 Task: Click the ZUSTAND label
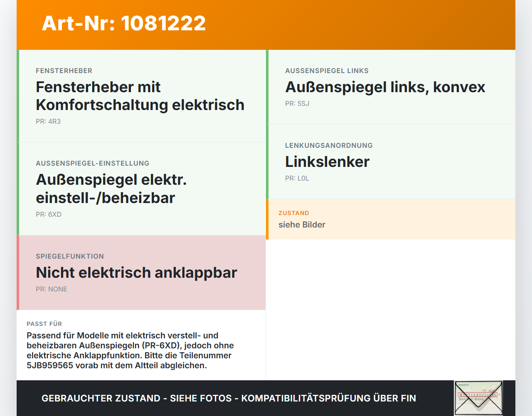point(294,213)
